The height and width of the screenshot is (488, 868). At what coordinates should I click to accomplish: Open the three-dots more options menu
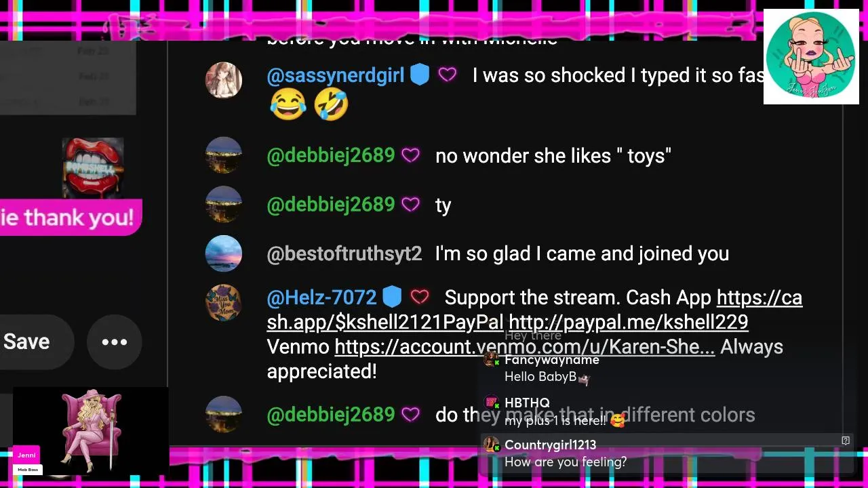115,342
